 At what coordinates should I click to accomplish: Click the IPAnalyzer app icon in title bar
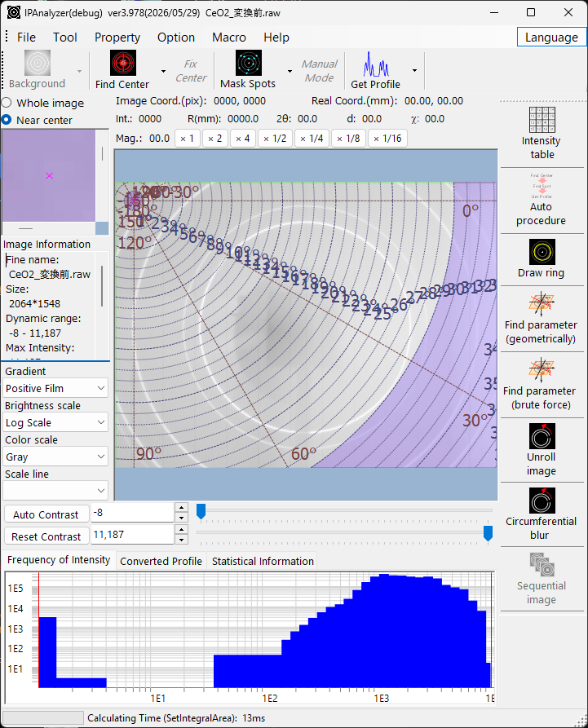tap(14, 12)
